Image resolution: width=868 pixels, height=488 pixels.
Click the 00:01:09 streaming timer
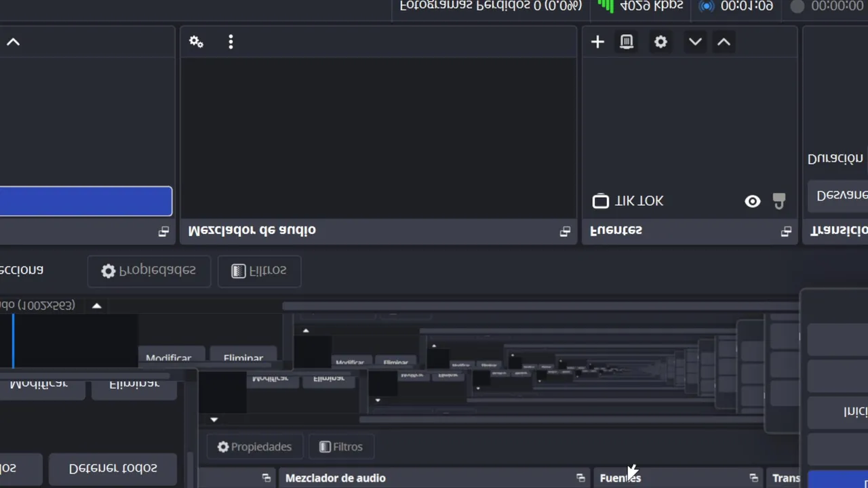pos(747,5)
